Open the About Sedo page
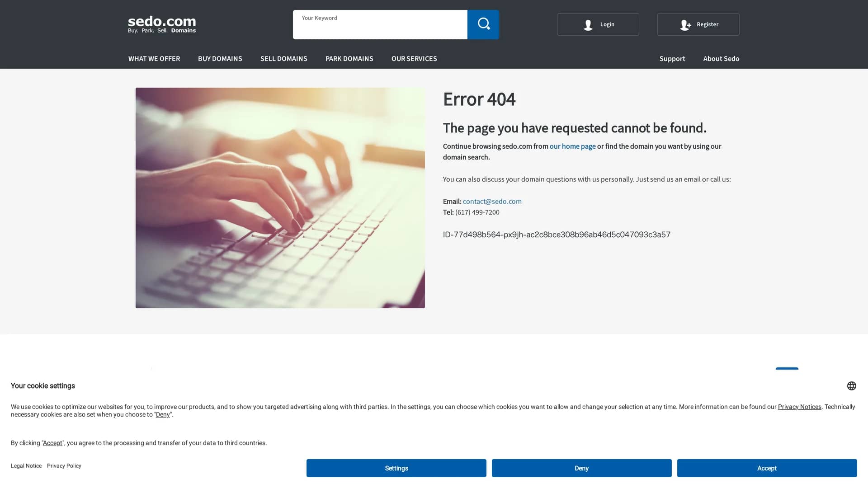868x488 pixels. point(721,59)
